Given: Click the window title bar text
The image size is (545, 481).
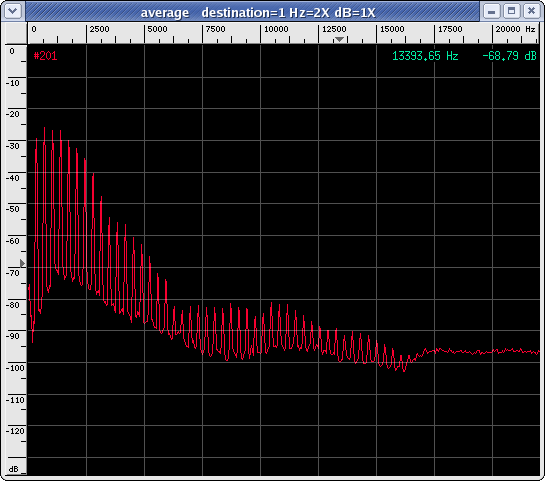Looking at the screenshot, I should click(x=258, y=13).
